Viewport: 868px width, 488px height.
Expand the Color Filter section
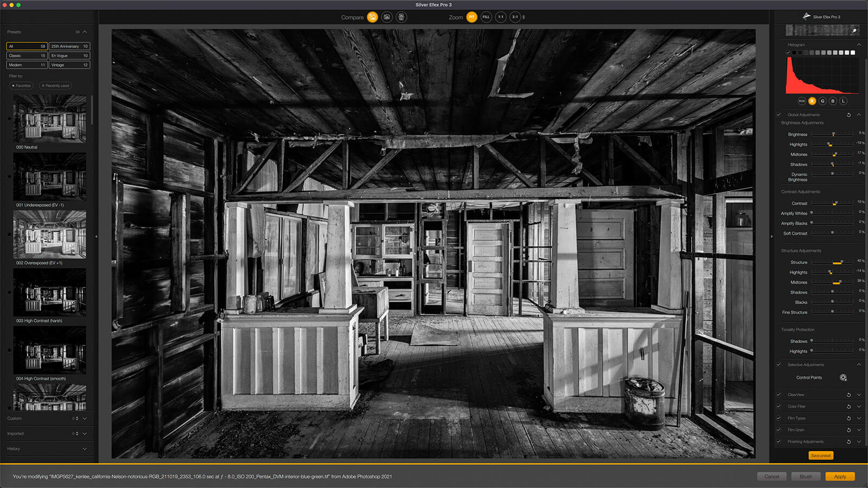859,407
